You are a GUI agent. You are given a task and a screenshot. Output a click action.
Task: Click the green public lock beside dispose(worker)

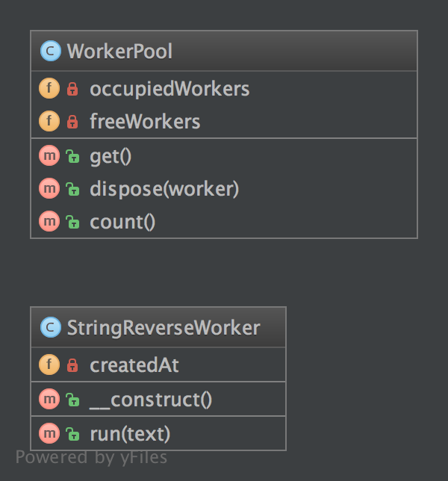(72, 189)
